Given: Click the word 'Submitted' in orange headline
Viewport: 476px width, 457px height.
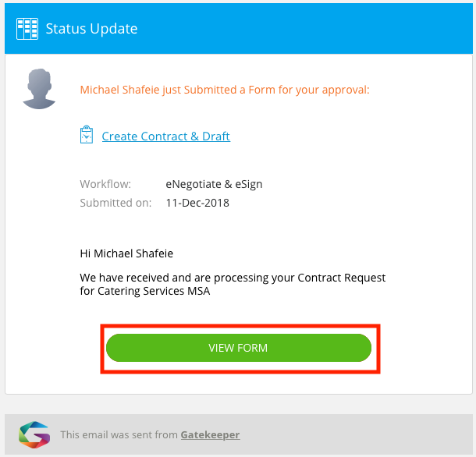Looking at the screenshot, I should pos(210,90).
